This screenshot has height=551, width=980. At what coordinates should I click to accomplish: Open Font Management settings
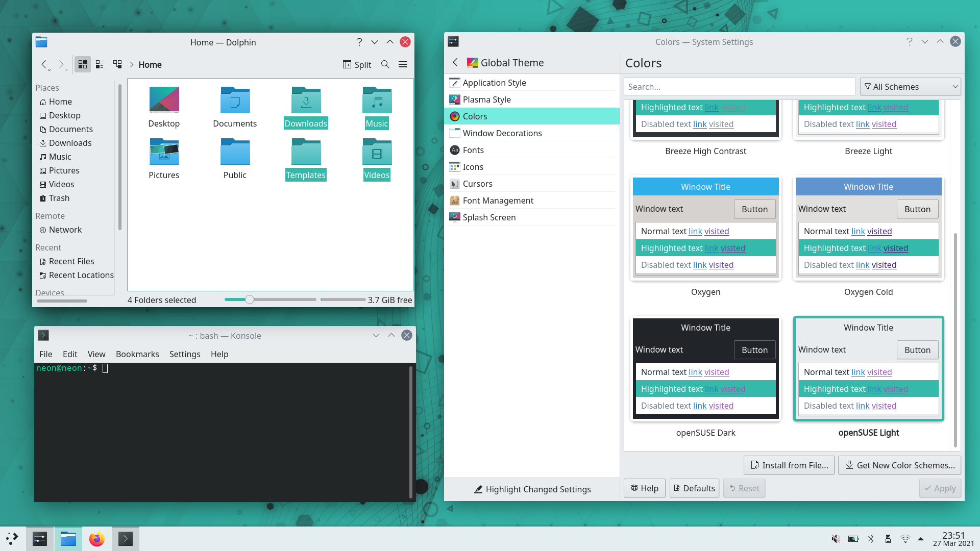(x=532, y=201)
